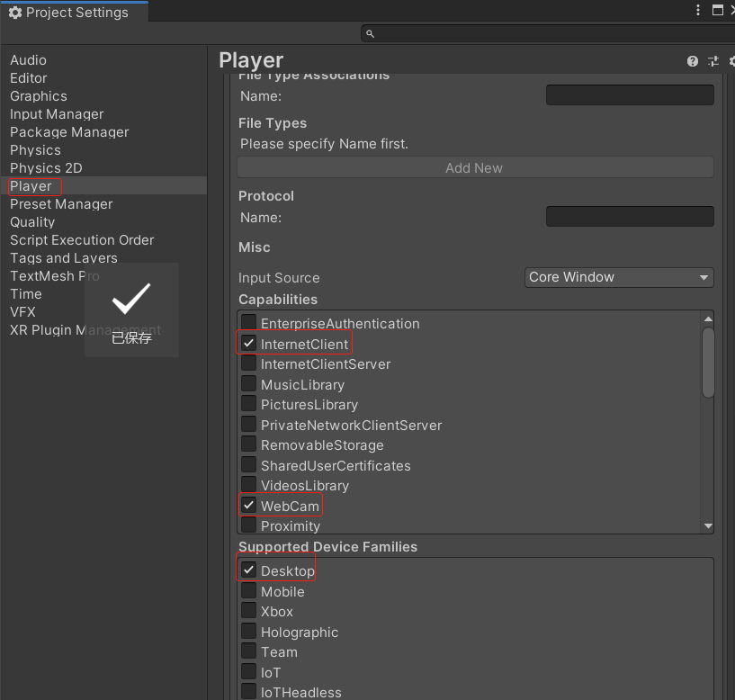Maximize the Project Settings window

[718, 11]
